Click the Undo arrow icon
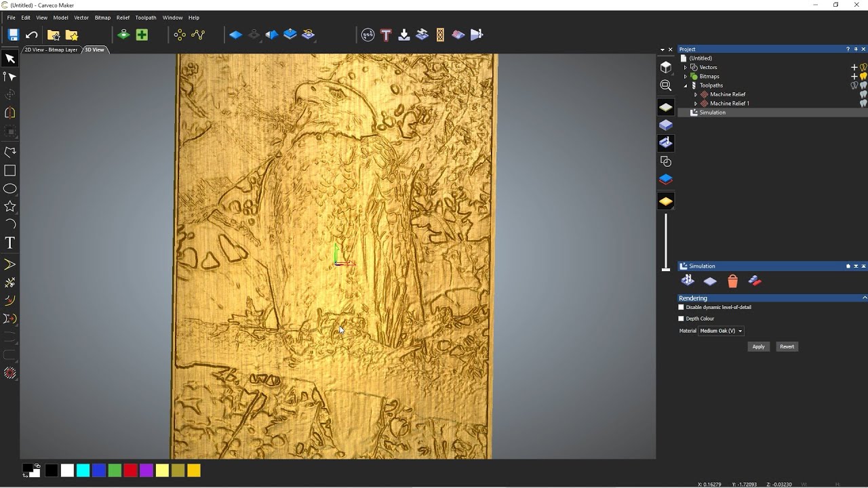The width and height of the screenshot is (868, 488). 32,35
